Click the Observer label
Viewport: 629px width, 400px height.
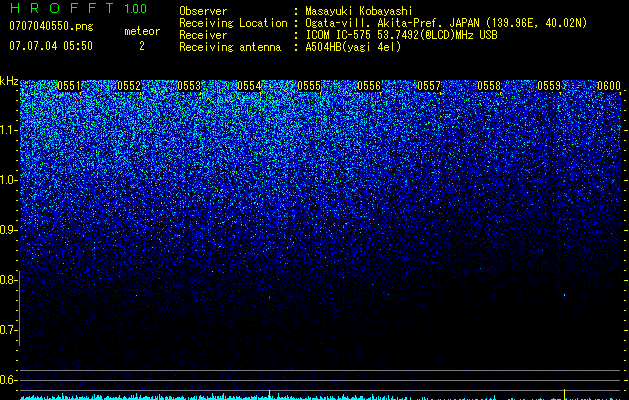click(203, 11)
